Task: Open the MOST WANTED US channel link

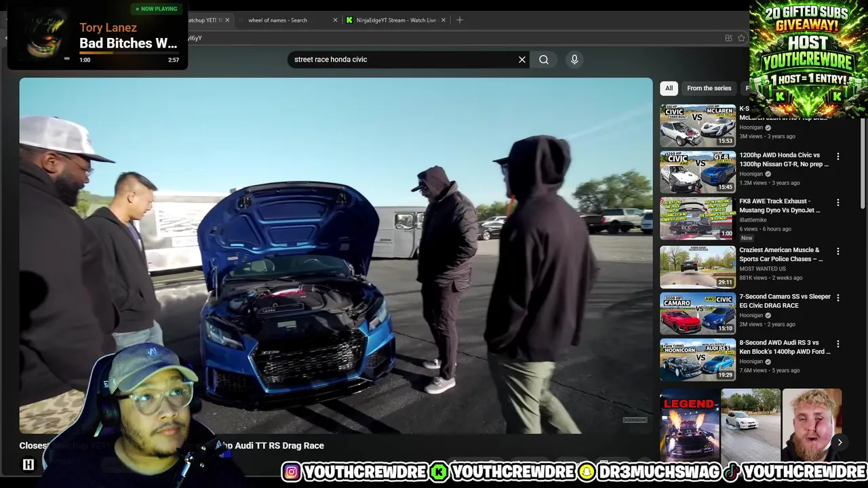Action: pyautogui.click(x=763, y=268)
